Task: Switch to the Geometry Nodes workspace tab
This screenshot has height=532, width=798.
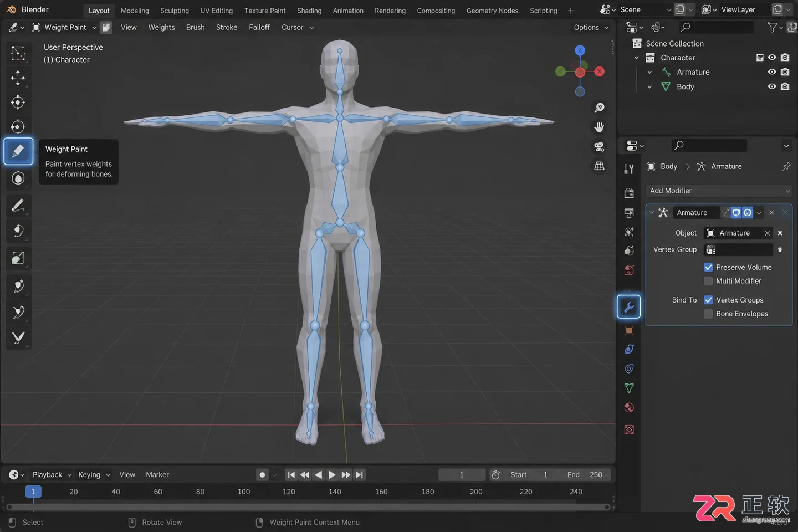Action: point(493,11)
